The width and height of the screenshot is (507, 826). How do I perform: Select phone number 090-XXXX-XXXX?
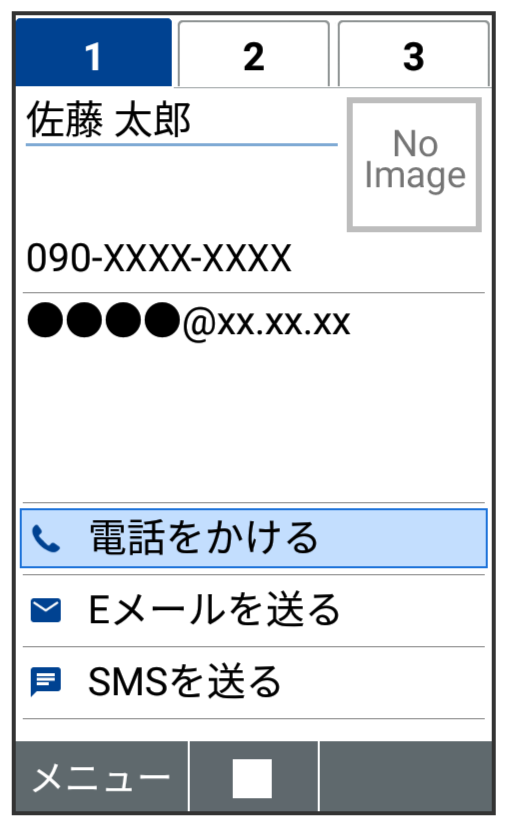[x=159, y=258]
